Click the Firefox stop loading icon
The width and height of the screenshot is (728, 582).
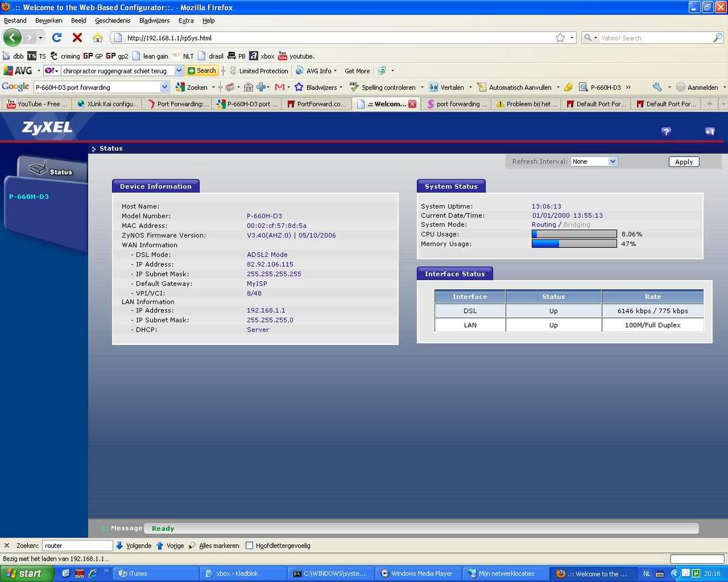point(77,38)
